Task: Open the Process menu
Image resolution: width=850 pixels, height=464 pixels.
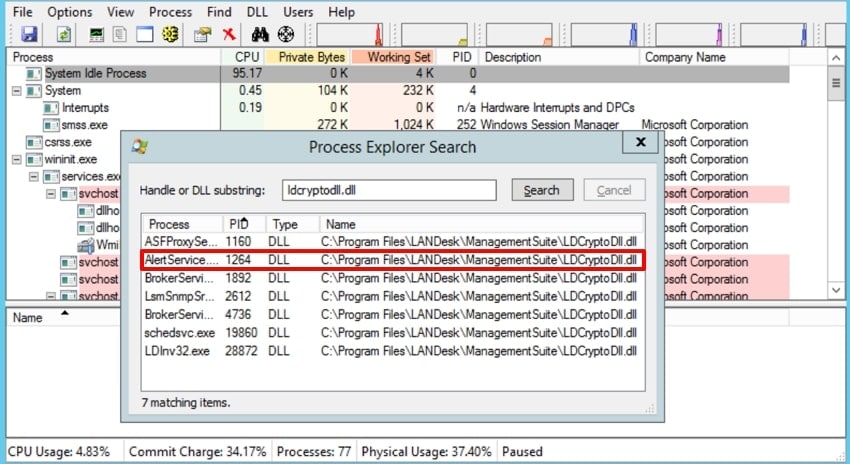Action: pos(170,12)
